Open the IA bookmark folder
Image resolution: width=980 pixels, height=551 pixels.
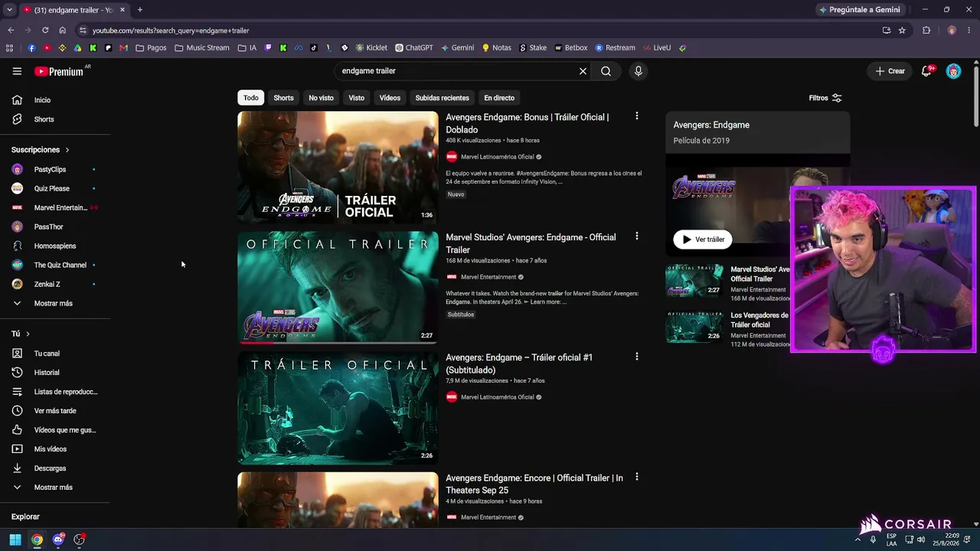[x=247, y=47]
